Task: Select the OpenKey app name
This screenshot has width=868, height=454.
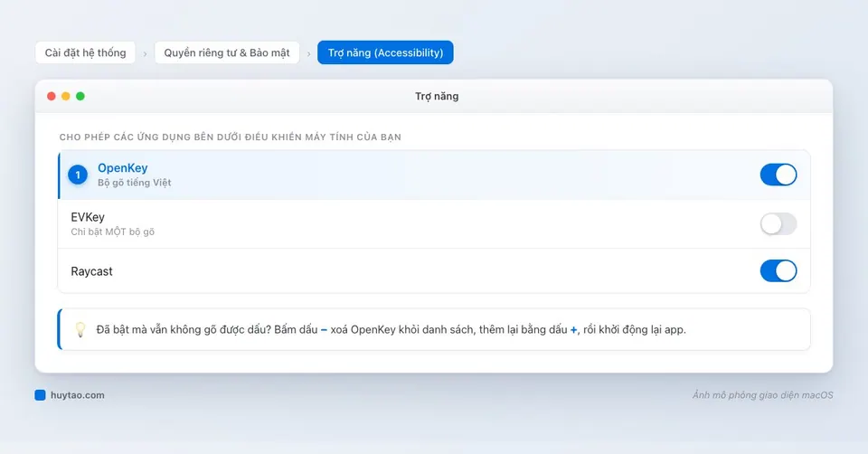Action: (123, 167)
